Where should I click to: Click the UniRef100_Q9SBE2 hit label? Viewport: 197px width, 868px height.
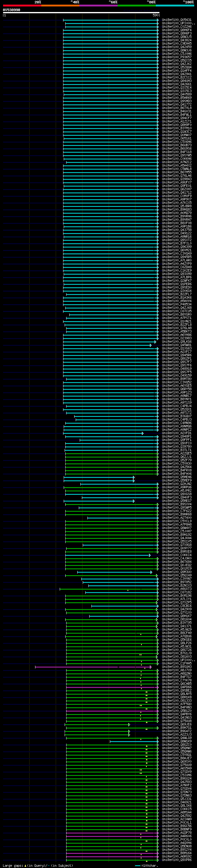pos(176,690)
